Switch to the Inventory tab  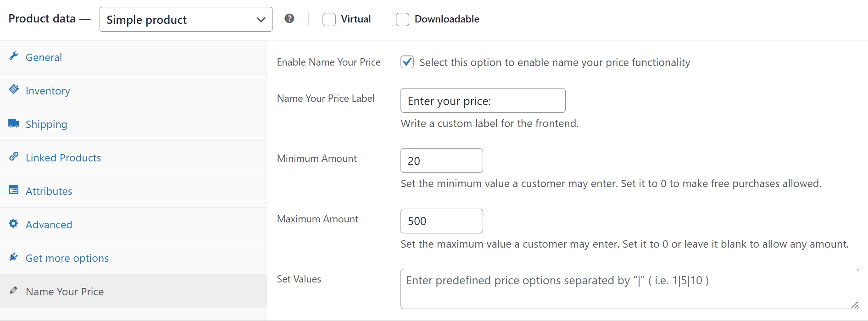[133, 91]
